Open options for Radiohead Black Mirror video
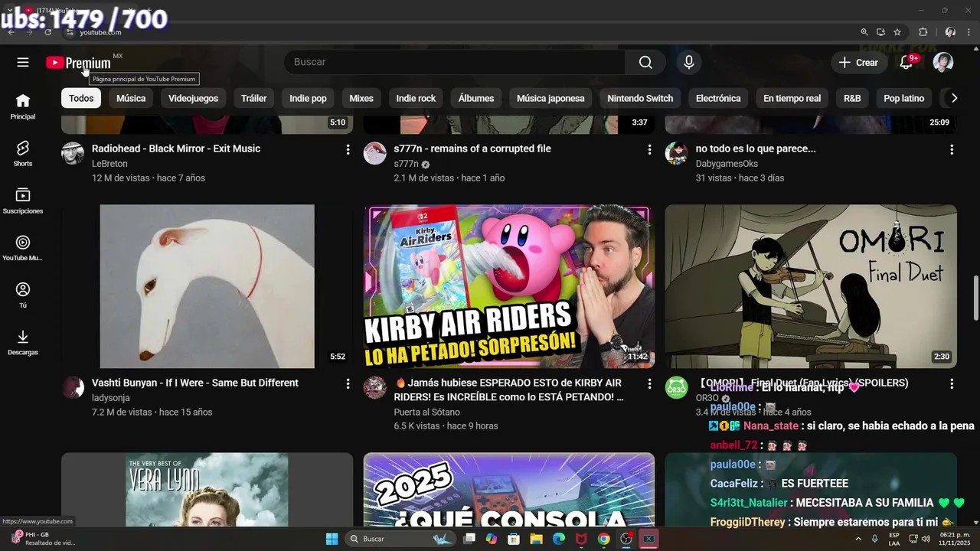 [x=348, y=149]
